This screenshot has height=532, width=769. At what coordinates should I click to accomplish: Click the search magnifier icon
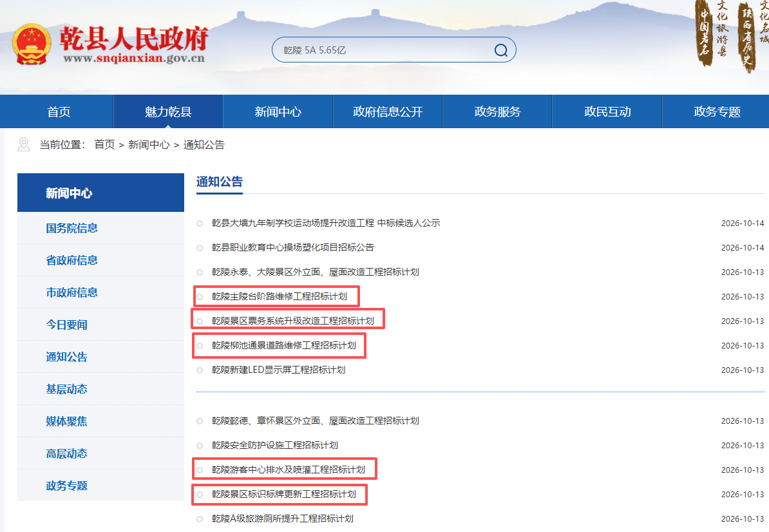(x=500, y=50)
